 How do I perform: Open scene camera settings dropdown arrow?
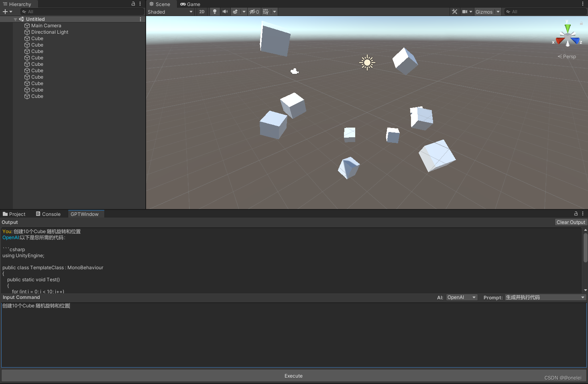coord(471,12)
